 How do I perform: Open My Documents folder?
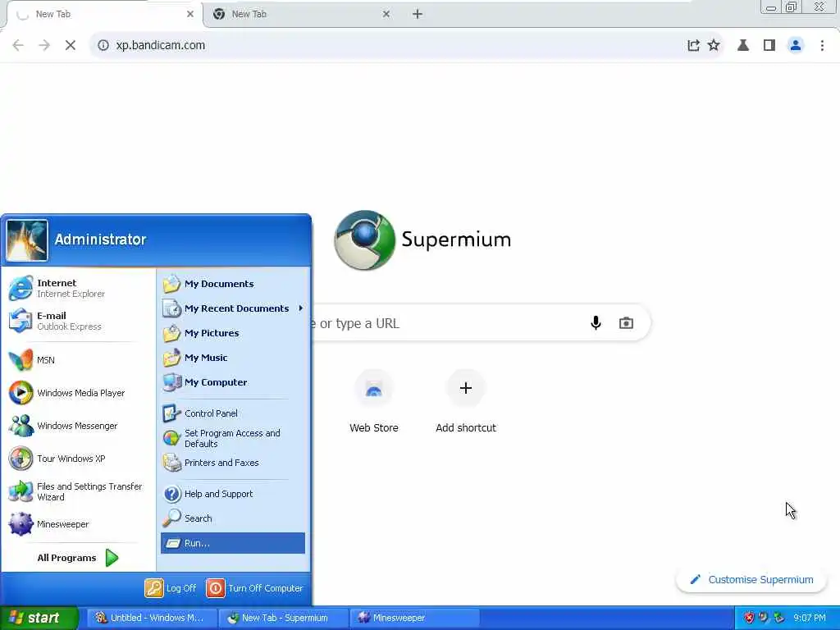(x=232, y=284)
